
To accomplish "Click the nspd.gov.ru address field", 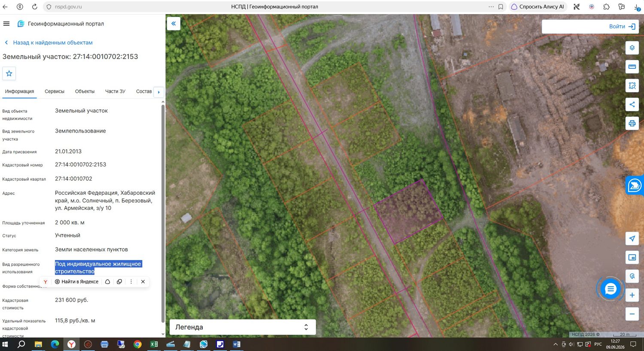I will 68,7.
